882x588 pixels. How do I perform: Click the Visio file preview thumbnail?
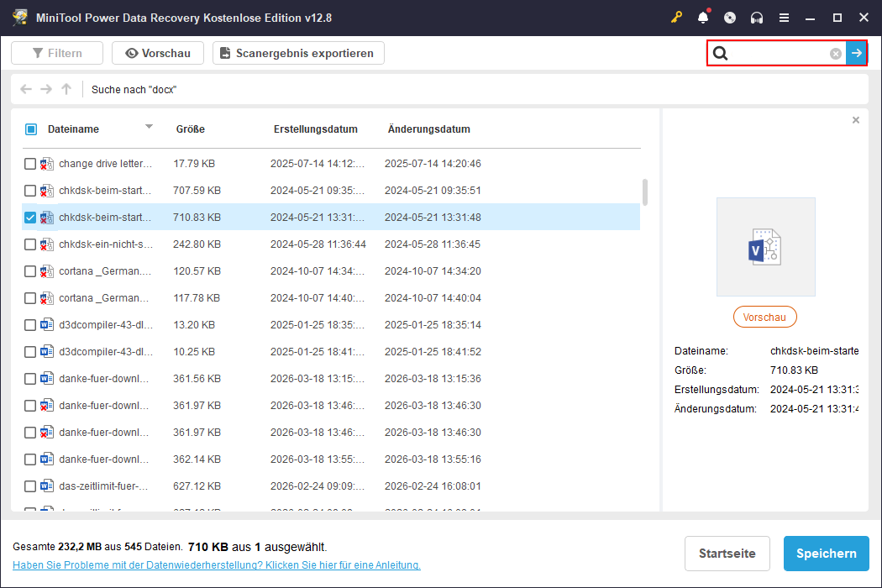[765, 246]
